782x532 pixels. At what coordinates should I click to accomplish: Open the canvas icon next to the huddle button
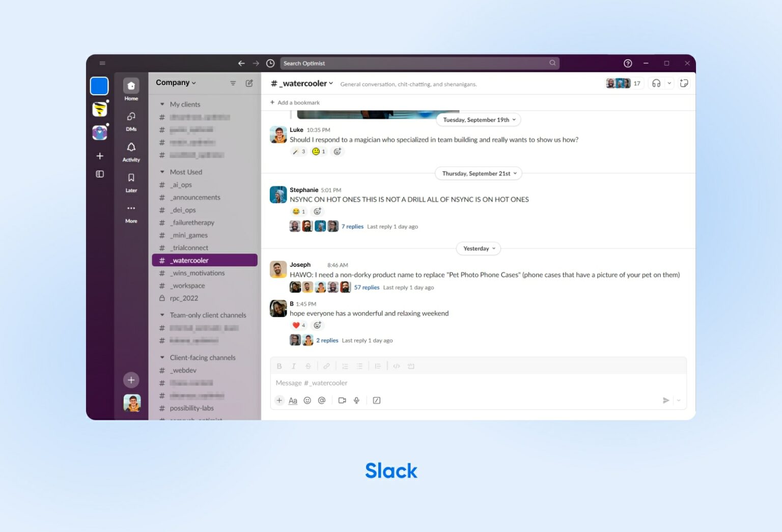[x=684, y=82]
